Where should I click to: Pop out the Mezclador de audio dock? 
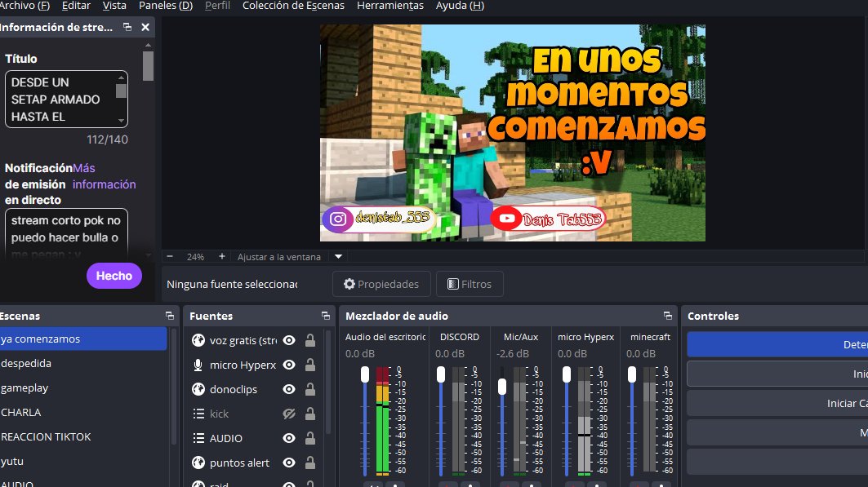pos(668,316)
